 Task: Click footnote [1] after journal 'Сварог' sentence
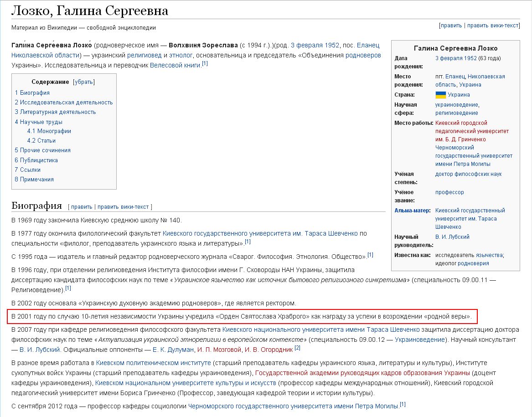370,255
